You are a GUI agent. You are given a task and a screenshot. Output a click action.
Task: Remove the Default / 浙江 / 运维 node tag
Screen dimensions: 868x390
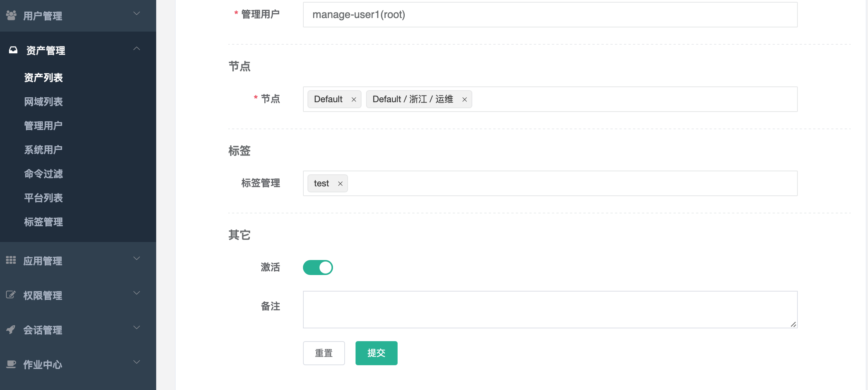(x=464, y=100)
